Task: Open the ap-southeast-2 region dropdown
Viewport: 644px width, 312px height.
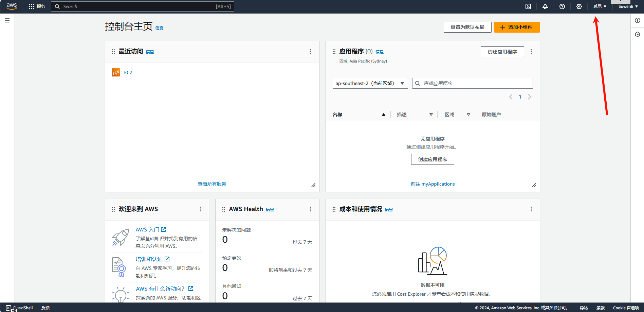Action: pyautogui.click(x=370, y=83)
